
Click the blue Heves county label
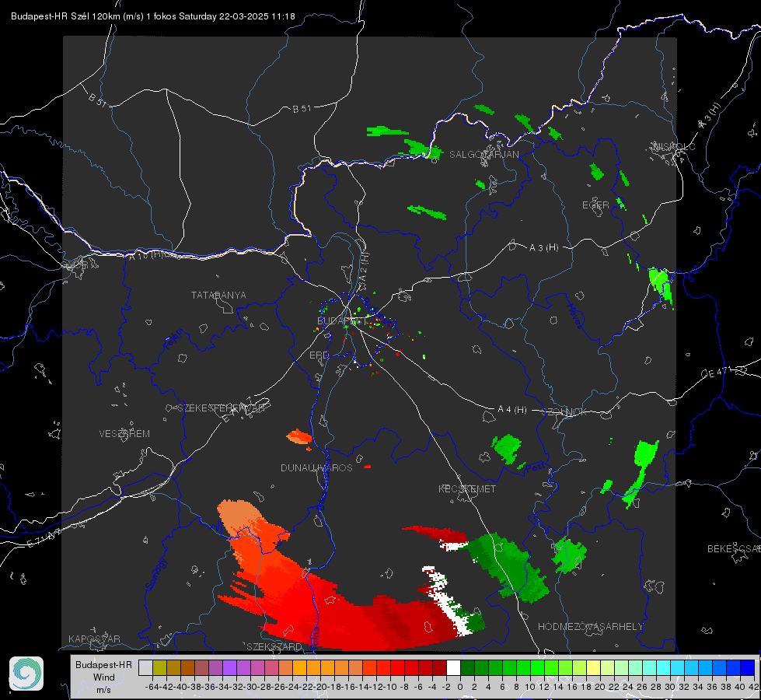(574, 316)
